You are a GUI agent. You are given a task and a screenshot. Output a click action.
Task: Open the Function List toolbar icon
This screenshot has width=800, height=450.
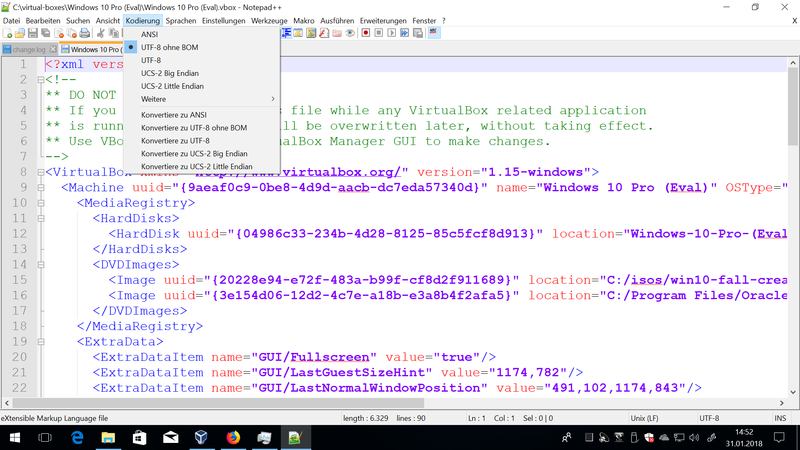(324, 33)
